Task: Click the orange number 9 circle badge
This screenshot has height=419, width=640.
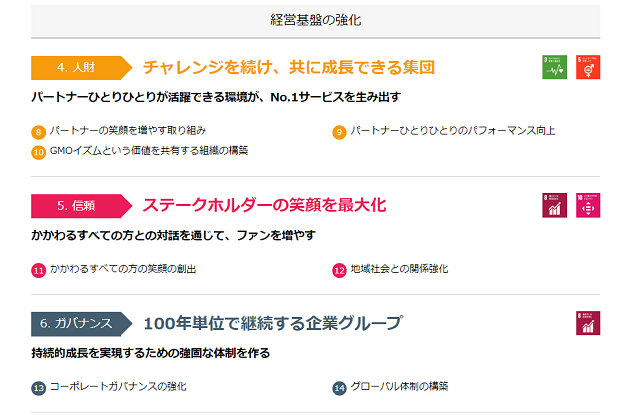Action: point(339,132)
